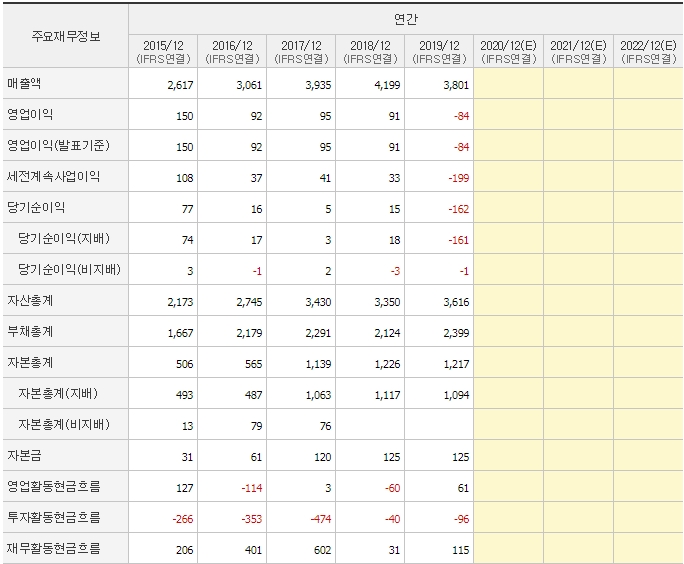Select 당기순이익 value 77
Viewport: 684px width, 564px height.
[x=188, y=209]
